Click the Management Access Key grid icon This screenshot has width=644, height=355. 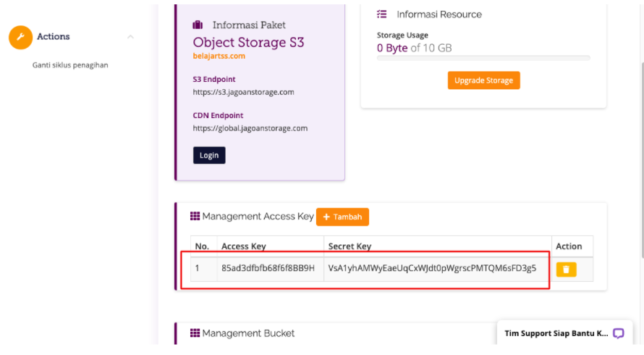pyautogui.click(x=195, y=216)
